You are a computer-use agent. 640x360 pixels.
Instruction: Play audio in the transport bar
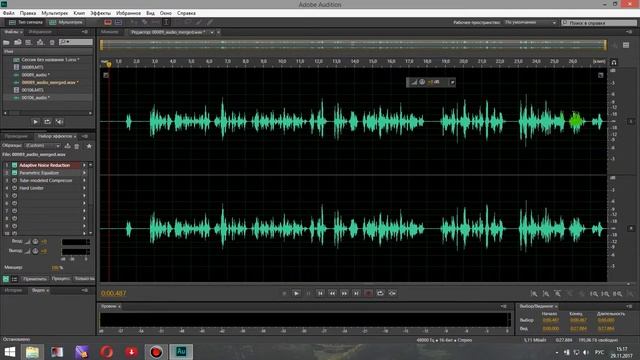pos(296,293)
